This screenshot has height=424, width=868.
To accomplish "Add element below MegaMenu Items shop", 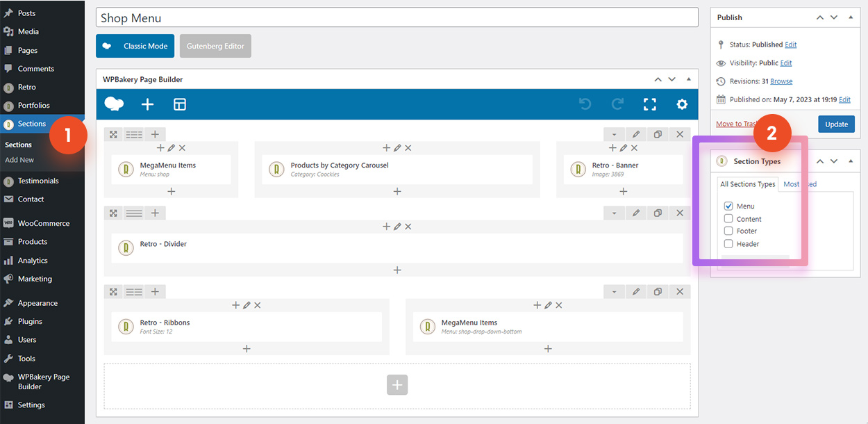I will pos(172,191).
